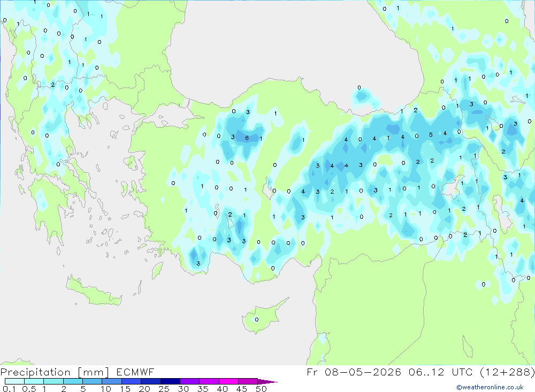Select the 5–10 mm legend color box

pos(93,381)
